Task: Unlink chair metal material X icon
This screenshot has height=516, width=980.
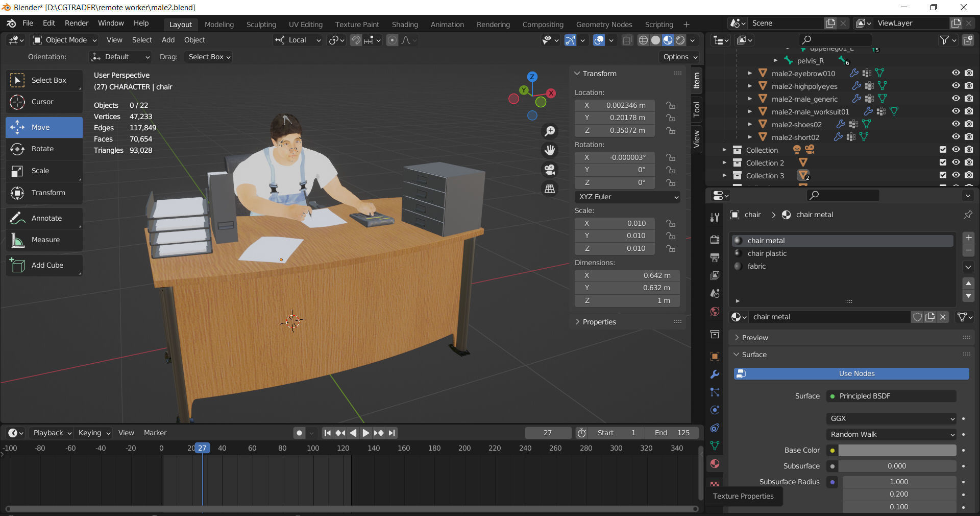Action: [x=943, y=317]
